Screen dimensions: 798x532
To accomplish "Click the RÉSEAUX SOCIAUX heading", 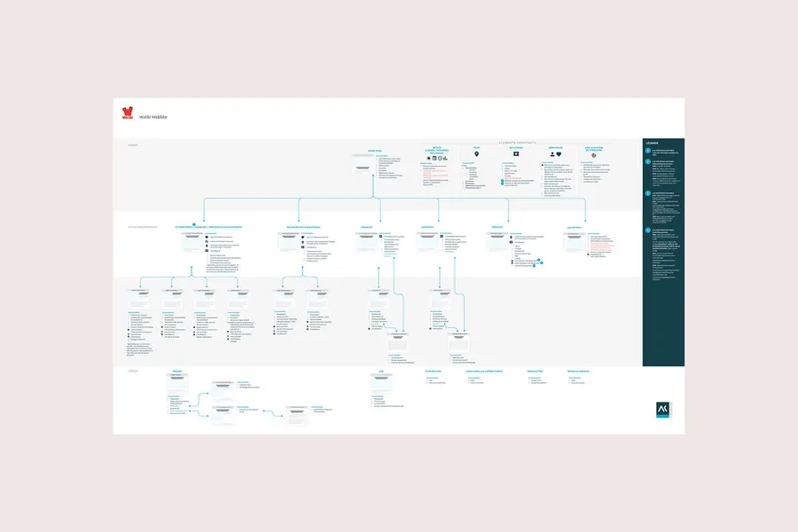I will tap(578, 372).
